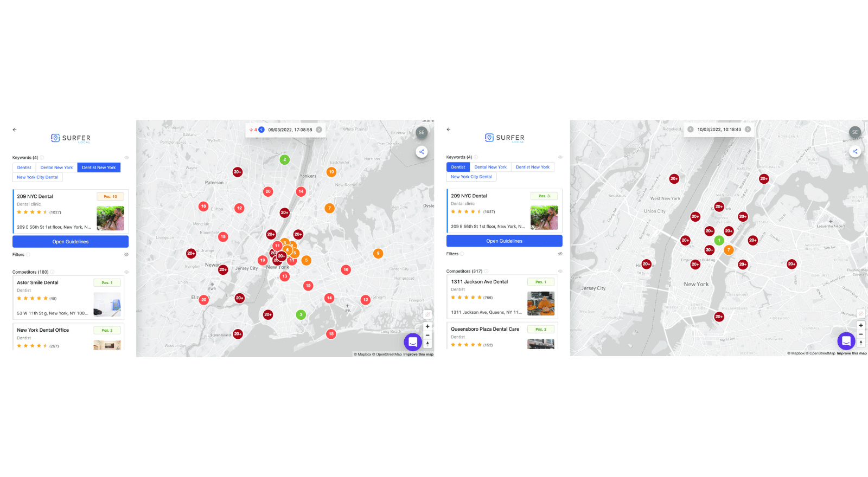Open the Astor Smile Dental competitor card
868x477 pixels.
pyautogui.click(x=68, y=298)
